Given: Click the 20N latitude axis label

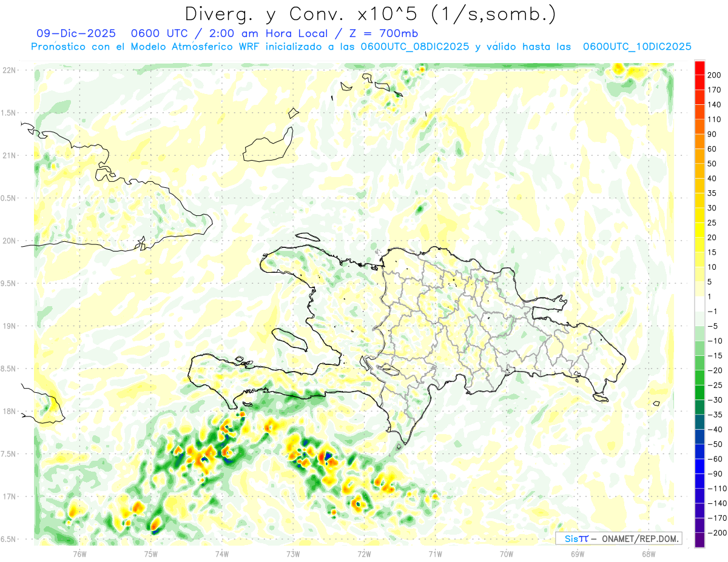Looking at the screenshot, I should point(9,241).
